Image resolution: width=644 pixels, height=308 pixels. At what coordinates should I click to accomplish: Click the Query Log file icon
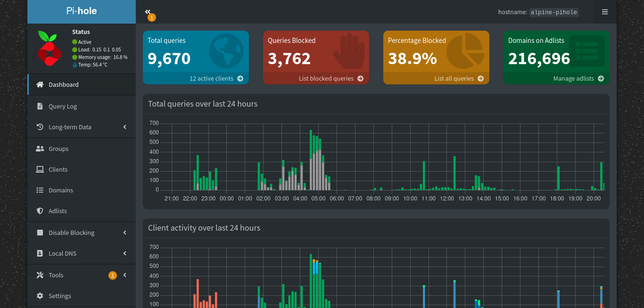click(40, 106)
